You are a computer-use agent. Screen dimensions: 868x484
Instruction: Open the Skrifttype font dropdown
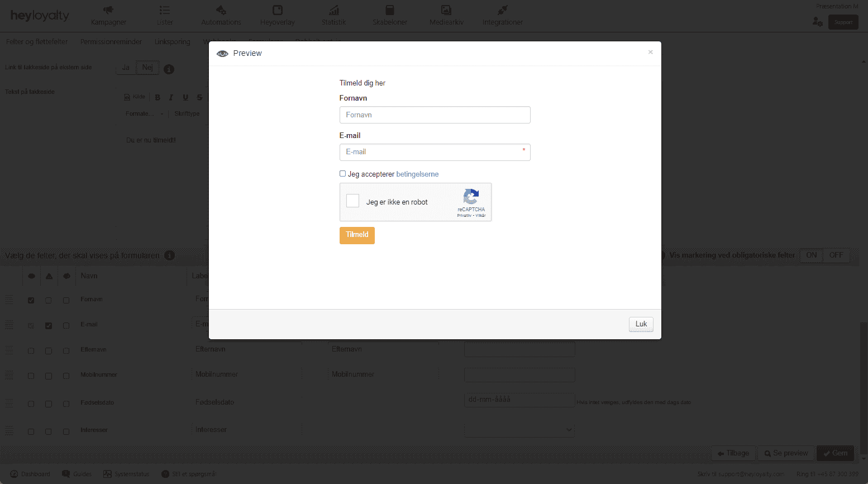[187, 114]
